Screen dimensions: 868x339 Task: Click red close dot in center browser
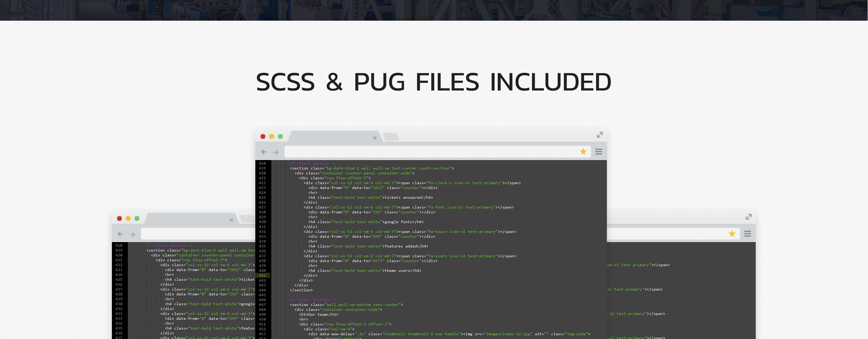click(263, 137)
